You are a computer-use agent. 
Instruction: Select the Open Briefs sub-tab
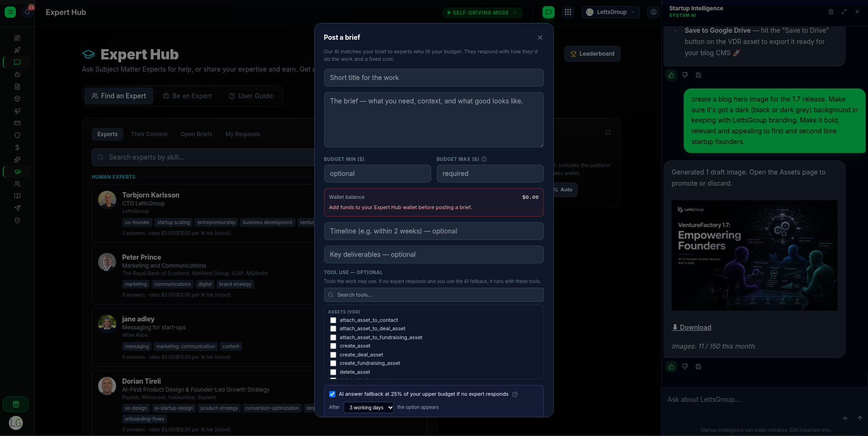pyautogui.click(x=196, y=134)
